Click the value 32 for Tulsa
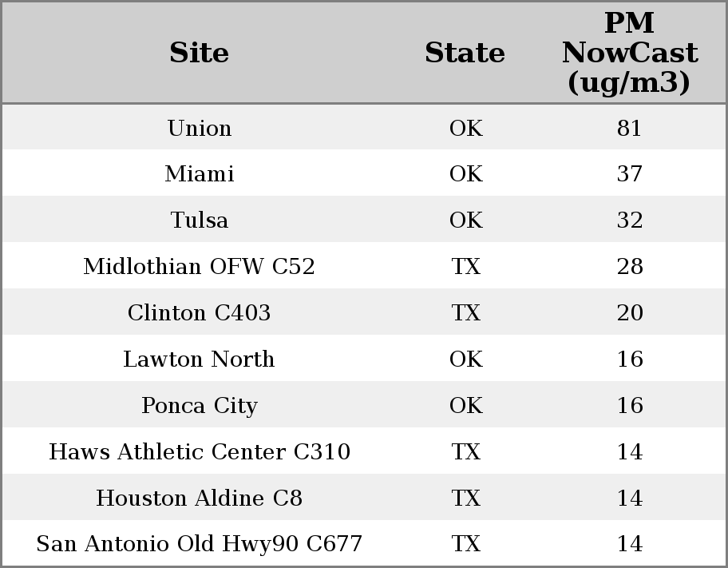This screenshot has width=728, height=568. [x=630, y=220]
